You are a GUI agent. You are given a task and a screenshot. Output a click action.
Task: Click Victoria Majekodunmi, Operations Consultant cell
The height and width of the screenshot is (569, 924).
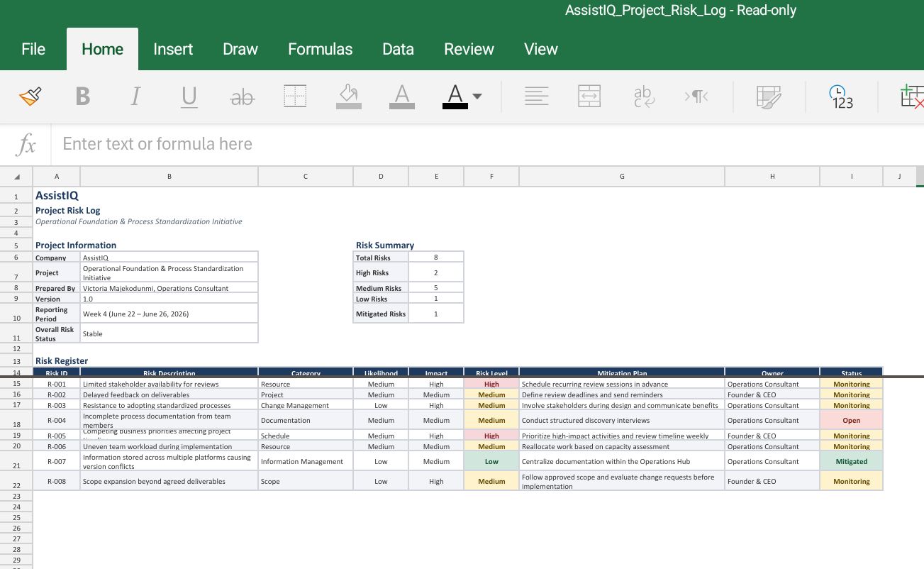[x=169, y=288]
